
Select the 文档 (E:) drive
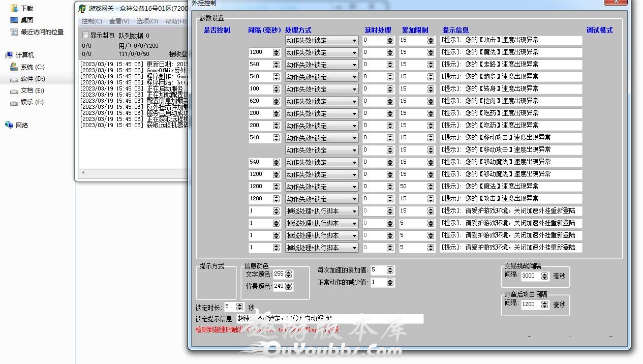pos(32,90)
